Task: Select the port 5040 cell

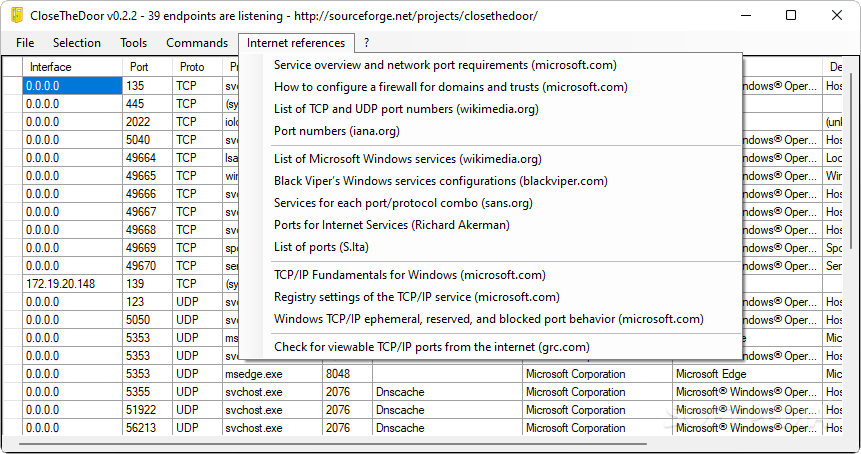Action: pyautogui.click(x=147, y=140)
